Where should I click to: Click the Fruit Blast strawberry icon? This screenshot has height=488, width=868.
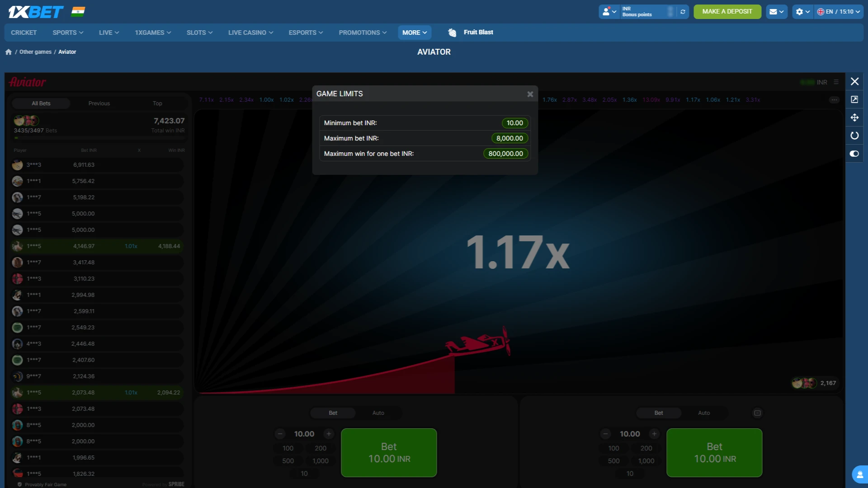click(x=452, y=32)
